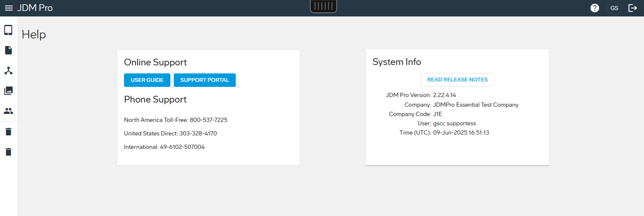Open the users group sidebar icon
The image size is (644, 216).
click(8, 111)
